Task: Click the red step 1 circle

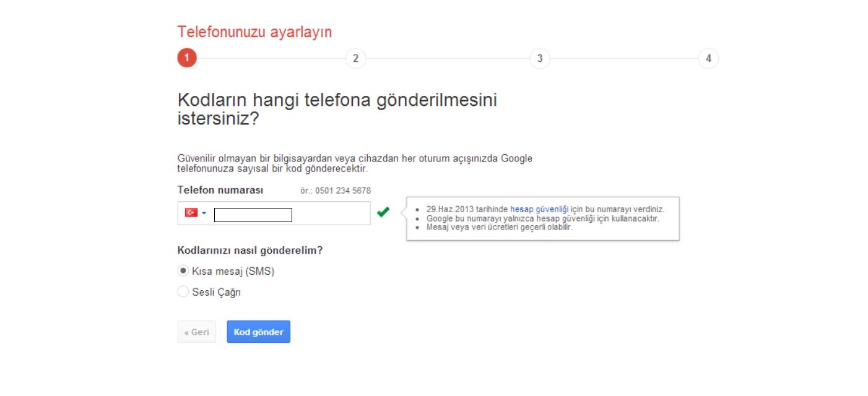Action: [187, 58]
